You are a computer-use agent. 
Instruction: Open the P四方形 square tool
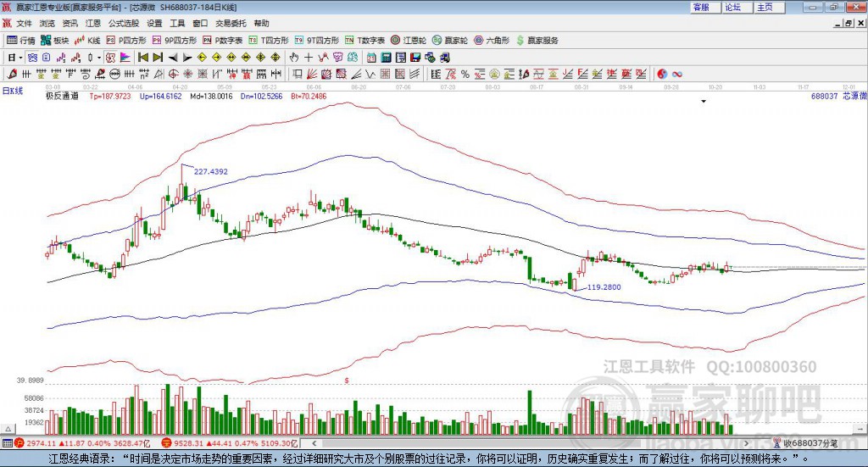[x=126, y=41]
